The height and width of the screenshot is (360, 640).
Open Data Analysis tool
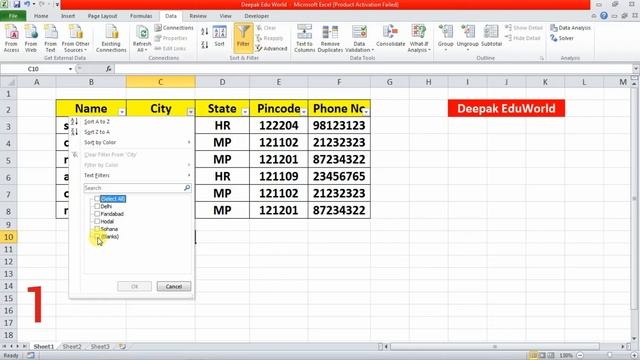[x=570, y=28]
